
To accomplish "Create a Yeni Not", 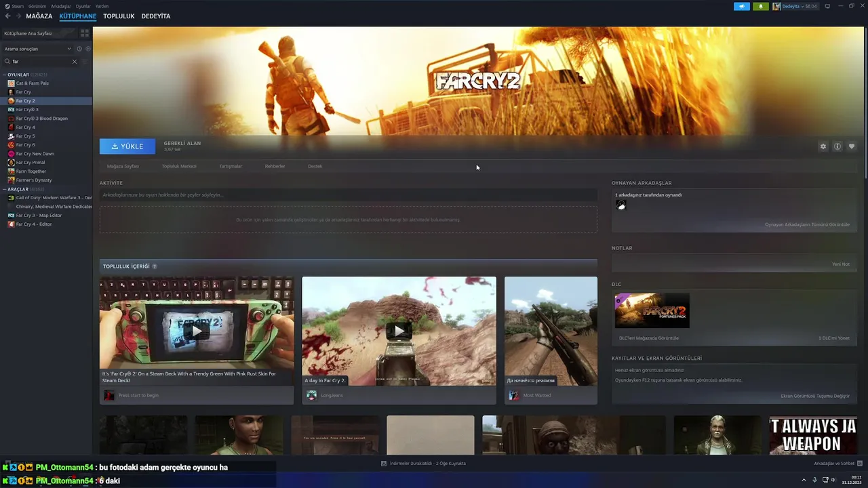I will (841, 264).
